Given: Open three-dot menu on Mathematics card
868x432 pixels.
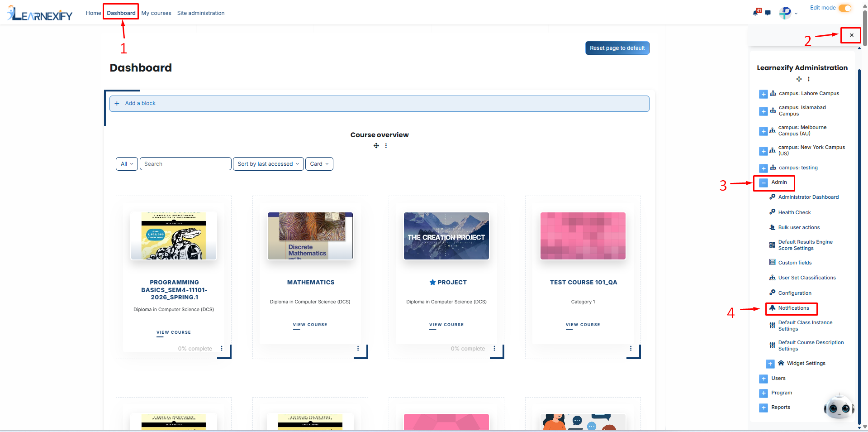Looking at the screenshot, I should point(358,348).
